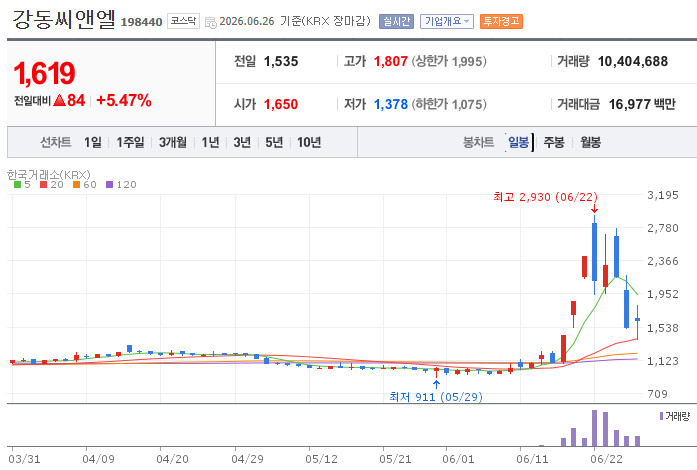Select the 5년 line chart tab
This screenshot has width=697, height=470.
pos(274,142)
